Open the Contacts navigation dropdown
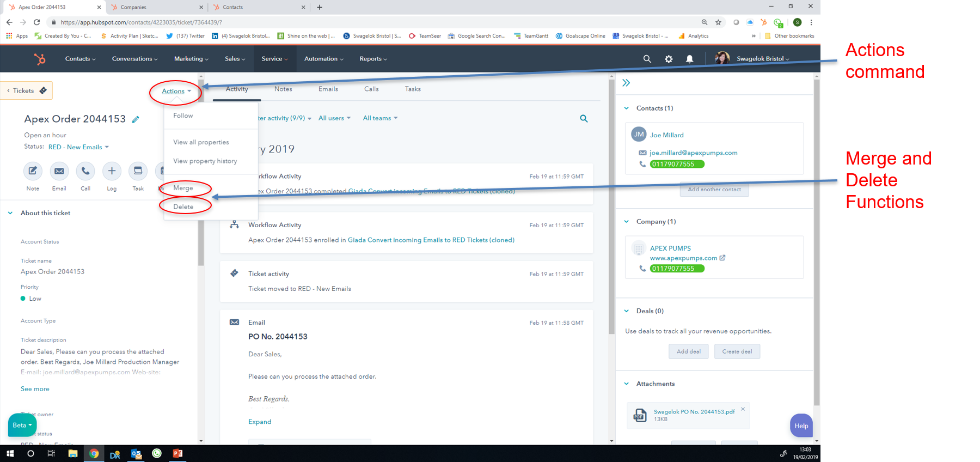This screenshot has height=462, width=980. 80,59
